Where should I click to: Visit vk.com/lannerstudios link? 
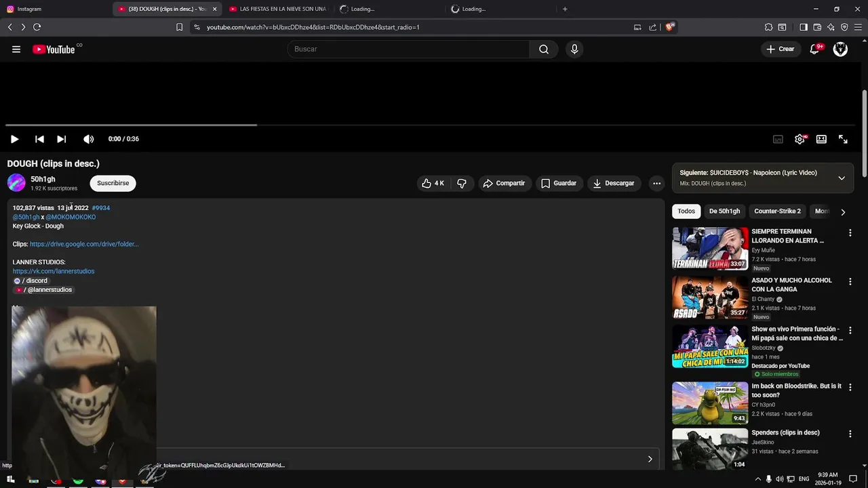pyautogui.click(x=54, y=271)
